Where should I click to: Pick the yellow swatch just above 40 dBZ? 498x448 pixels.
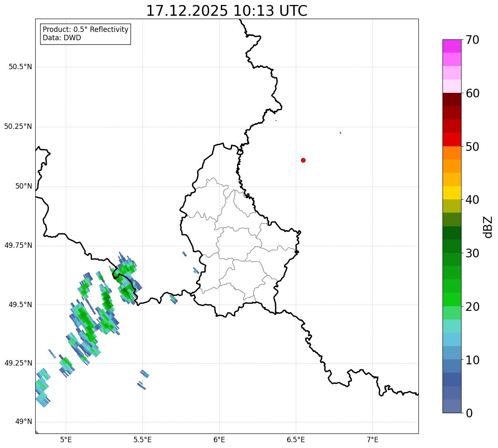pyautogui.click(x=452, y=193)
